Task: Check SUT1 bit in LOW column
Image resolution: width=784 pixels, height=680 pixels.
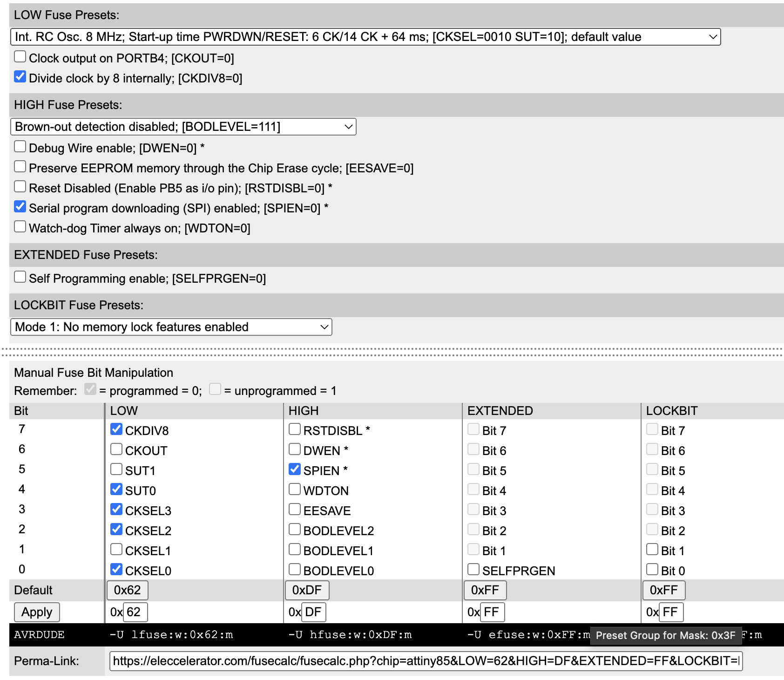Action: (x=116, y=469)
